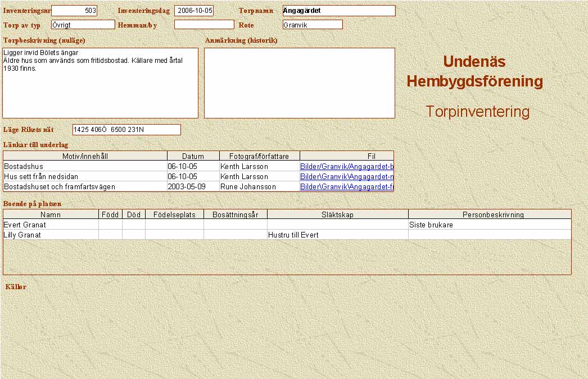Select the Lilly Granat name cell
The image size is (588, 379).
click(51, 235)
